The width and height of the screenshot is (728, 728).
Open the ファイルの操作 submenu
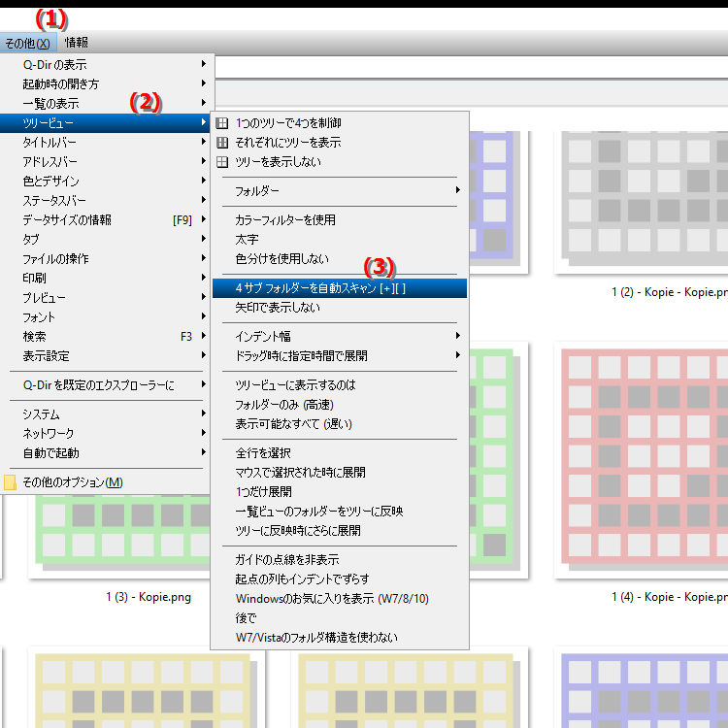click(107, 259)
